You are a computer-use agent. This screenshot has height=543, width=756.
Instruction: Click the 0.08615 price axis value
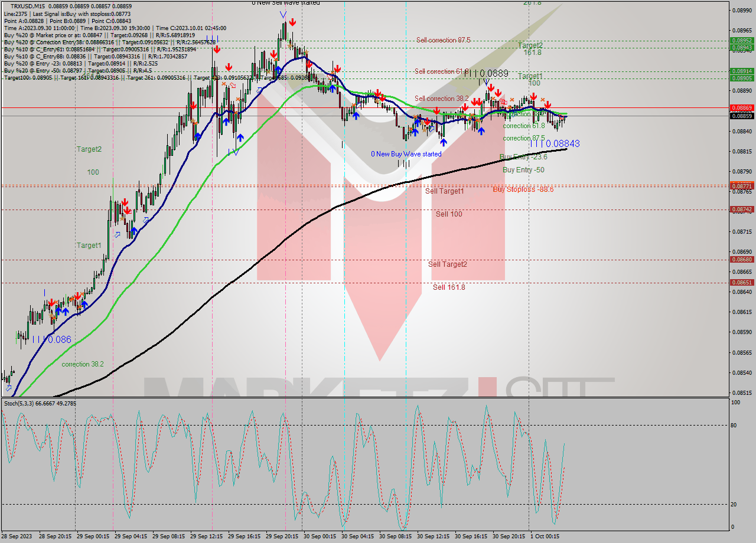(x=742, y=312)
